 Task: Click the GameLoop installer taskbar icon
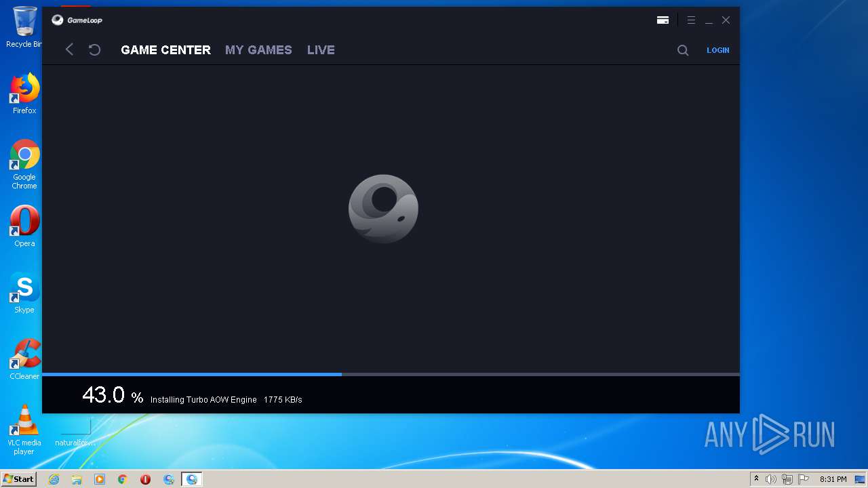169,479
